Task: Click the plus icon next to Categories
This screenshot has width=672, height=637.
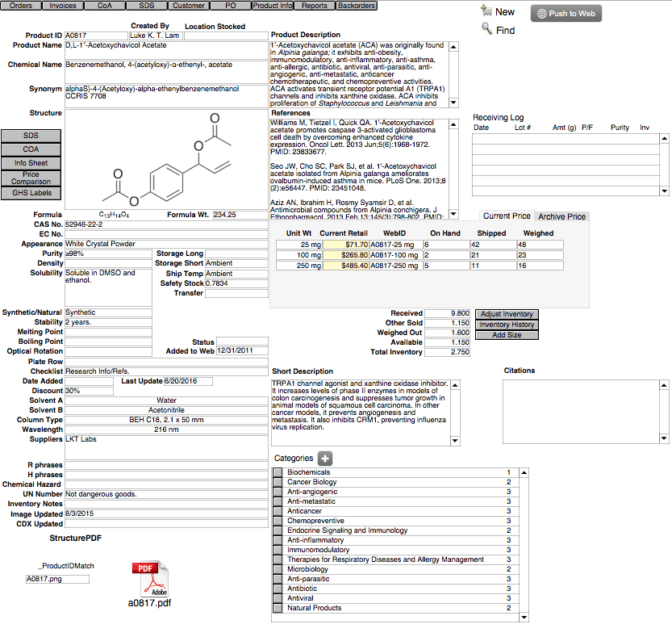Action: click(325, 459)
